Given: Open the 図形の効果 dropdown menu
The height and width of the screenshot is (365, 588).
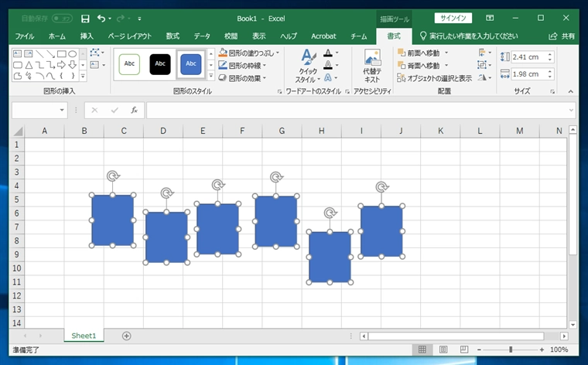Looking at the screenshot, I should coord(265,78).
